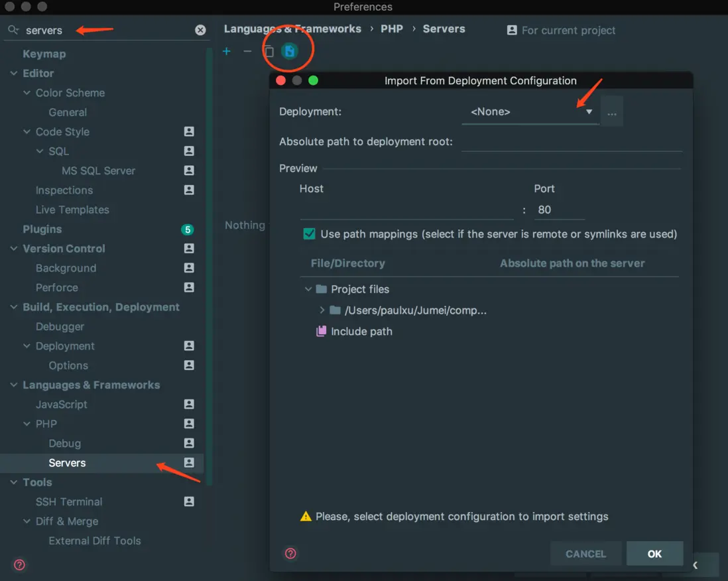Open the Deployment dropdown showing None
Image resolution: width=728 pixels, height=581 pixels.
pyautogui.click(x=530, y=111)
